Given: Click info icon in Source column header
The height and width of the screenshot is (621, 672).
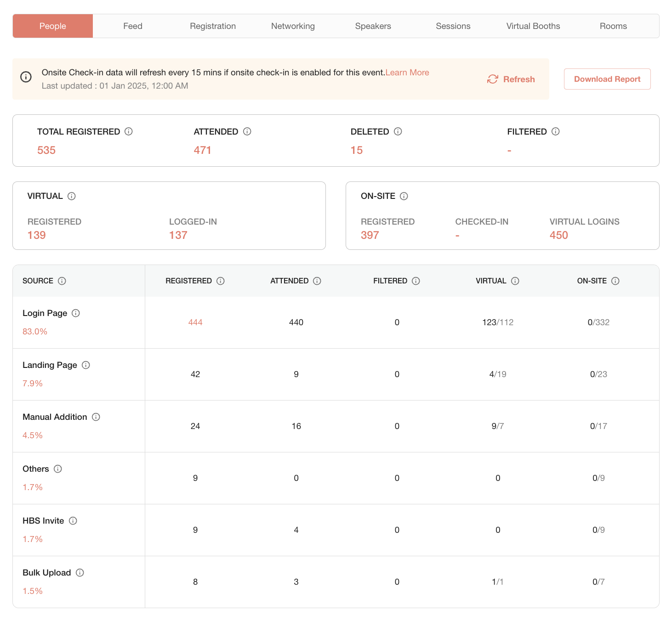Looking at the screenshot, I should tap(62, 281).
